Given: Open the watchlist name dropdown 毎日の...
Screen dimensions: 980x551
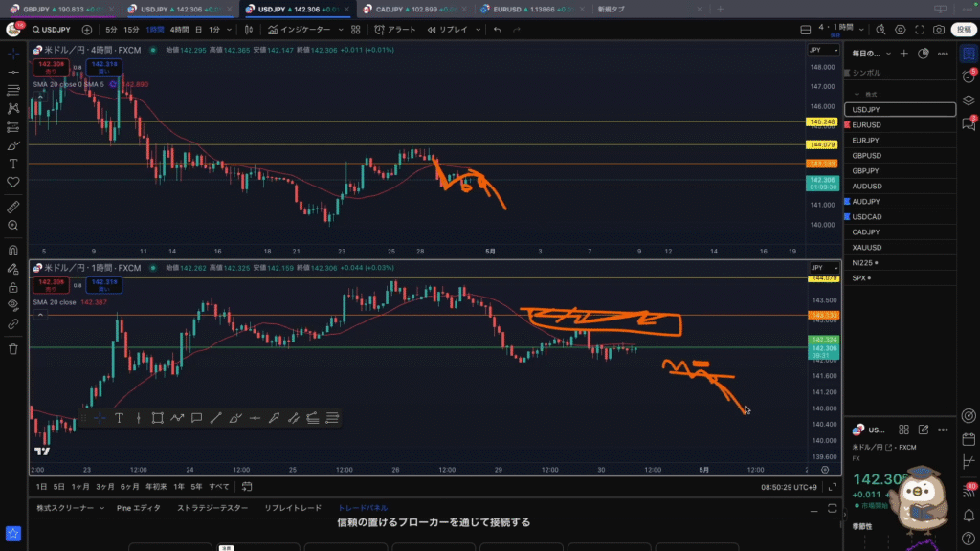Looking at the screenshot, I should (872, 54).
